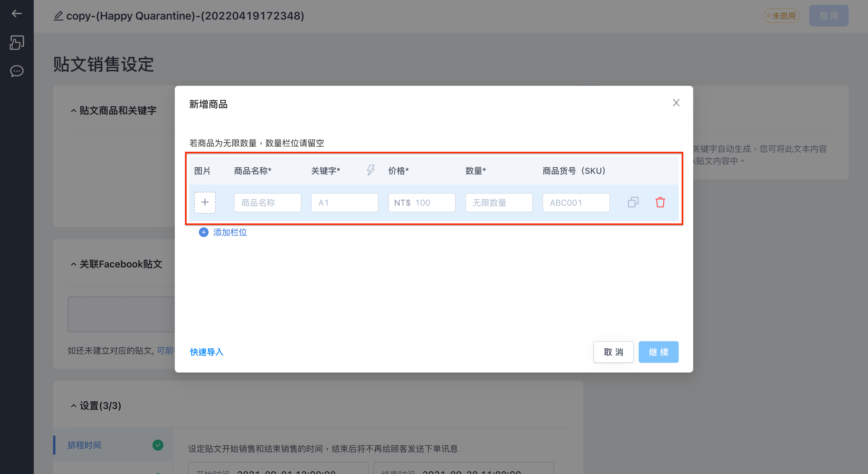Click the blue plus circle beside 添加栏位
868x474 pixels.
pyautogui.click(x=203, y=232)
